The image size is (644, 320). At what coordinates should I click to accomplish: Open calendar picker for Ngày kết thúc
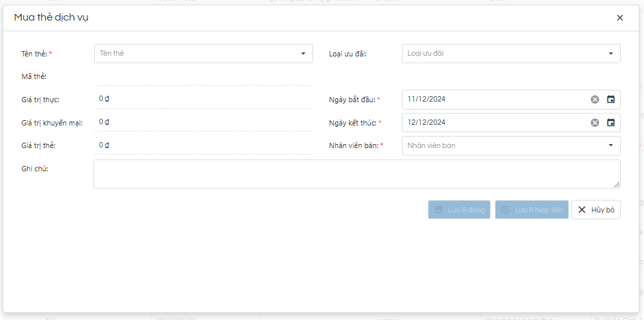click(611, 123)
